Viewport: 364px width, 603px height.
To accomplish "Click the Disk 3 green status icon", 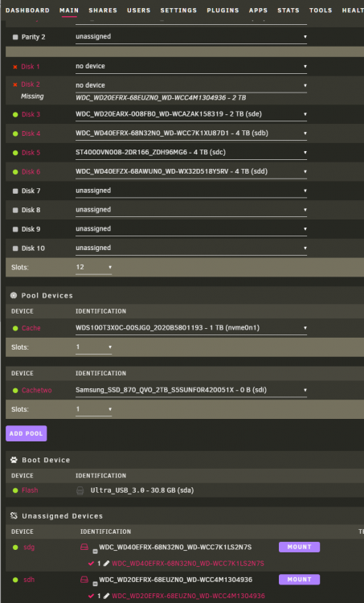I will coord(15,115).
